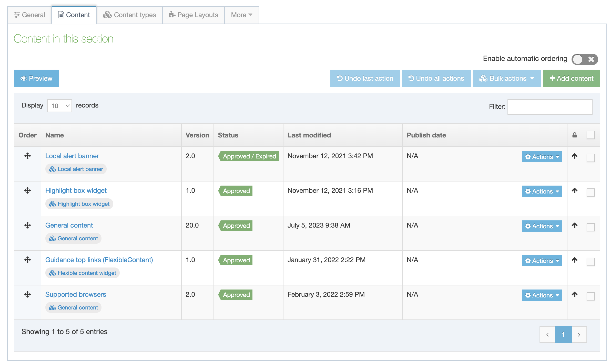The width and height of the screenshot is (610, 364).
Task: Check the select-all checkbox in table header
Action: coord(591,135)
